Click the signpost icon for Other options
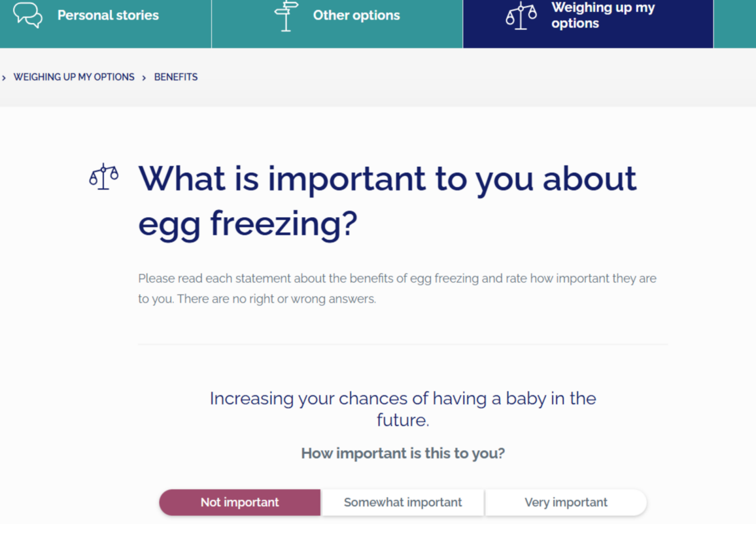756x554 pixels. 286,16
